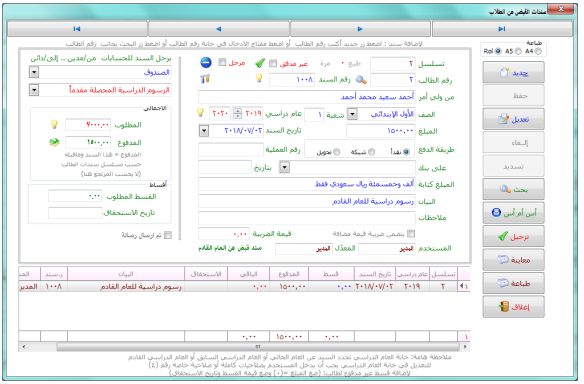584x384 pixels.
Task: Click the magnifier icon beside student number
Action: [x=361, y=79]
